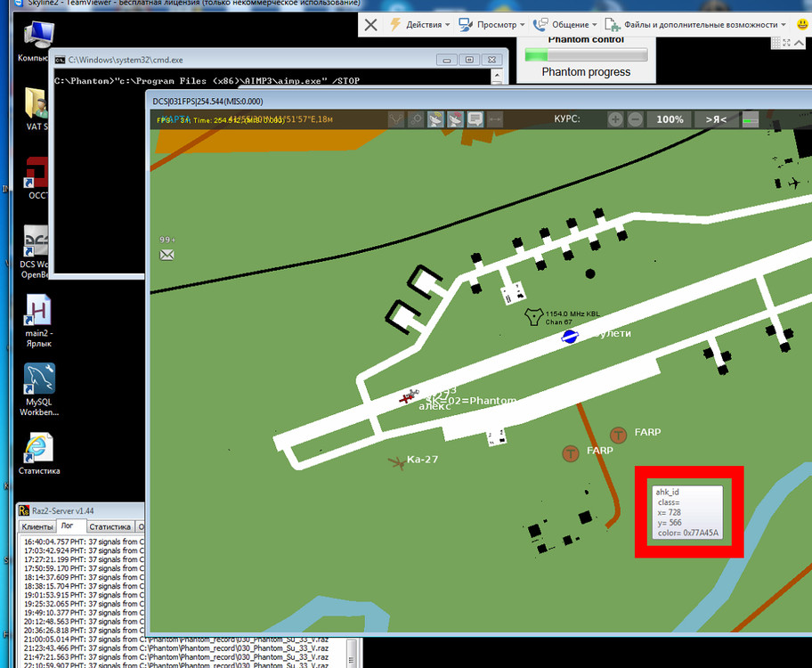The height and width of the screenshot is (668, 812).
Task: Open Файлы и дополнительные возможности menu
Action: coord(695,24)
